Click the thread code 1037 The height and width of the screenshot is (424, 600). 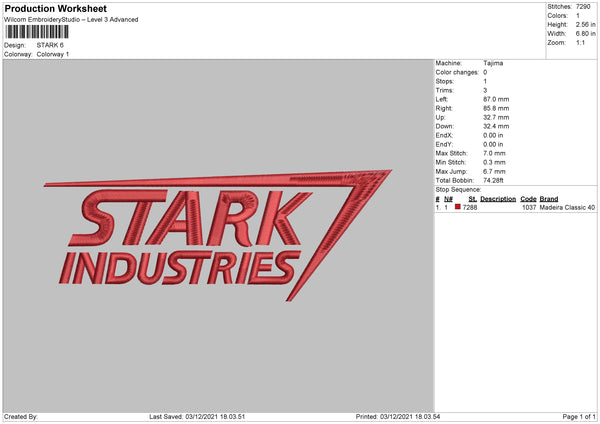point(529,207)
